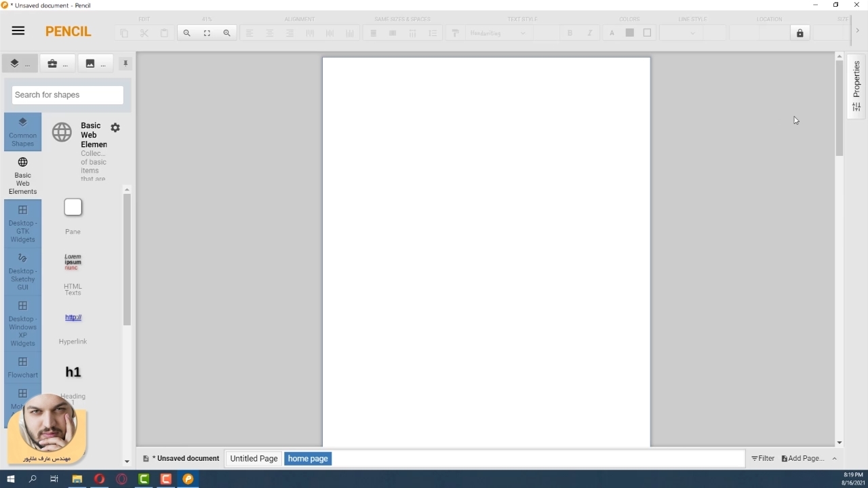868x488 pixels.
Task: Open the shapes layers panel tab
Action: point(20,64)
